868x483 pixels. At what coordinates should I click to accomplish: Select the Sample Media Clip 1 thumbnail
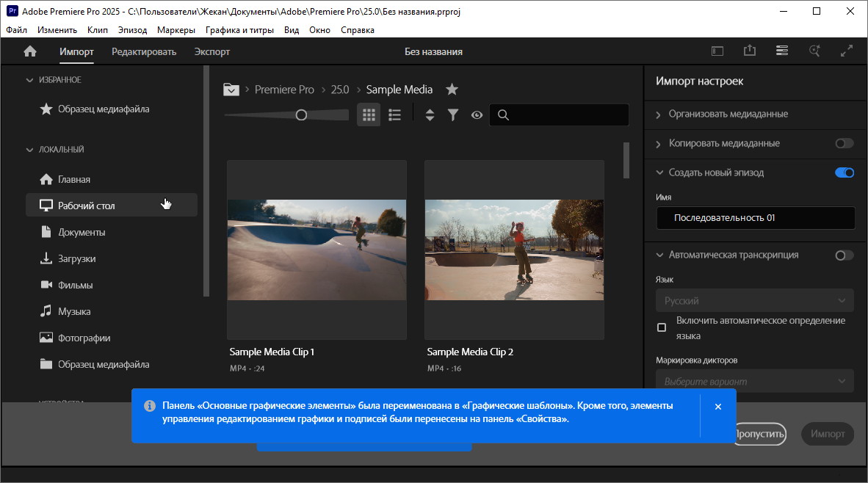[x=317, y=250]
